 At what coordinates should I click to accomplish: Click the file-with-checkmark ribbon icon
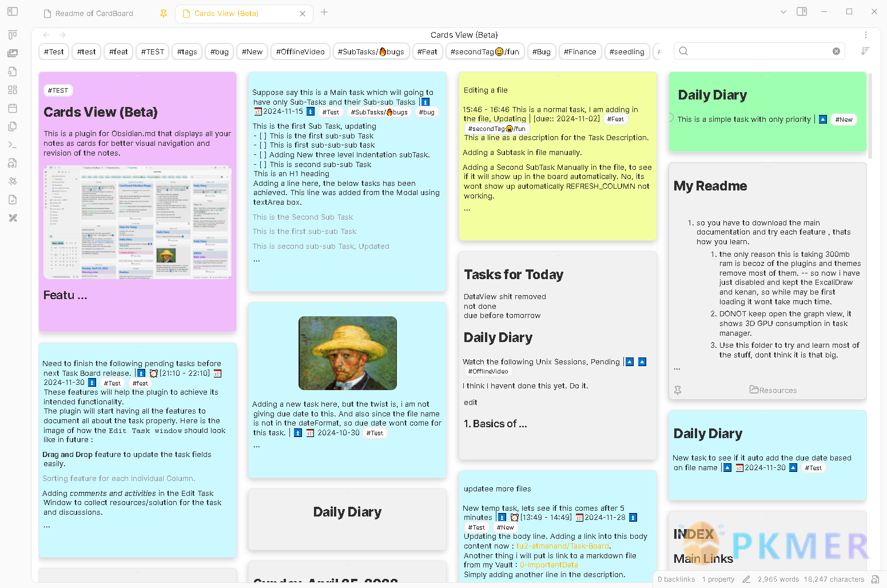click(x=13, y=200)
